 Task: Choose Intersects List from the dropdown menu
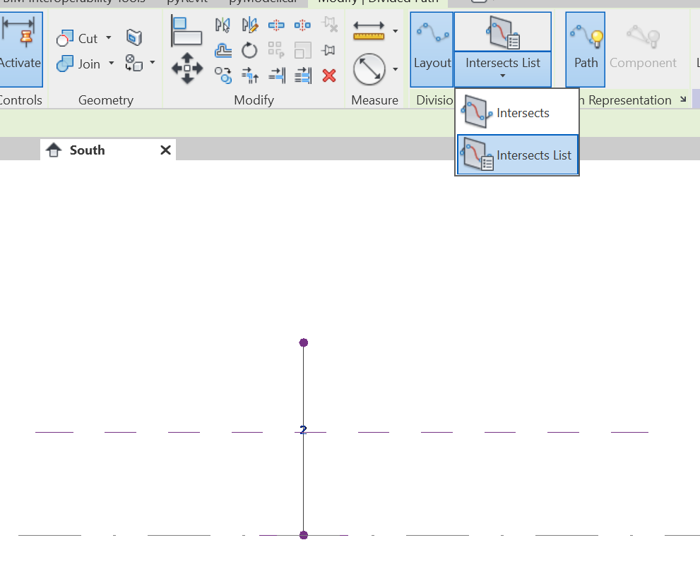click(x=517, y=155)
